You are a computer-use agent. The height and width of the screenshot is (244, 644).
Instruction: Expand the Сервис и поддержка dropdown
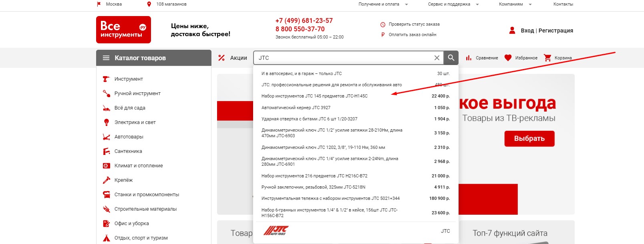(x=477, y=4)
